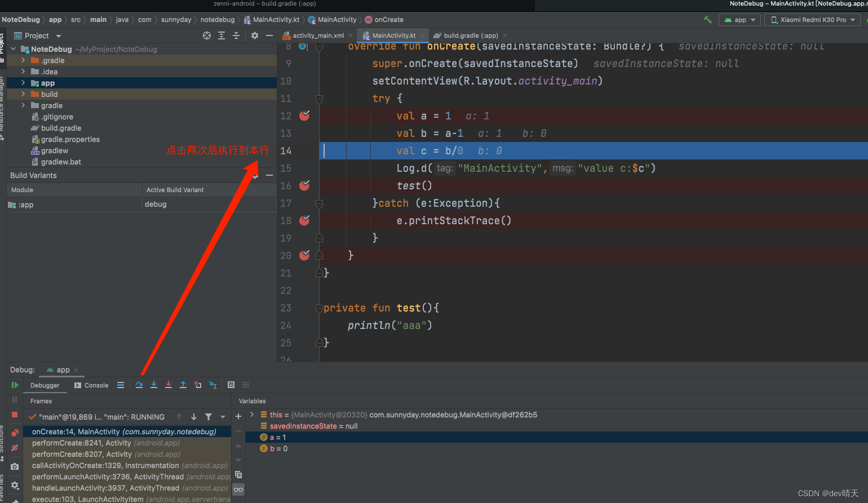Toggle breakpoint on line 20
868x503 pixels.
[x=304, y=255]
